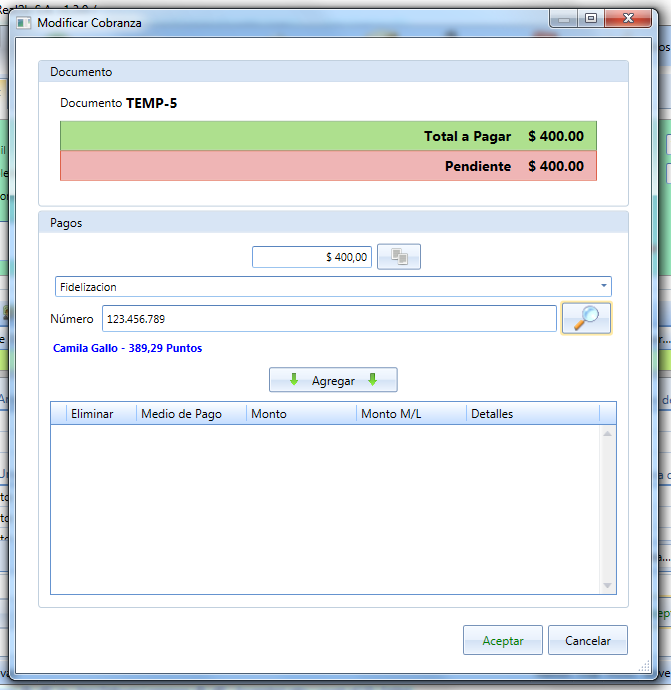Expand the dropdown arrow of Fidelizacion combo
The image size is (671, 690).
pyautogui.click(x=604, y=286)
